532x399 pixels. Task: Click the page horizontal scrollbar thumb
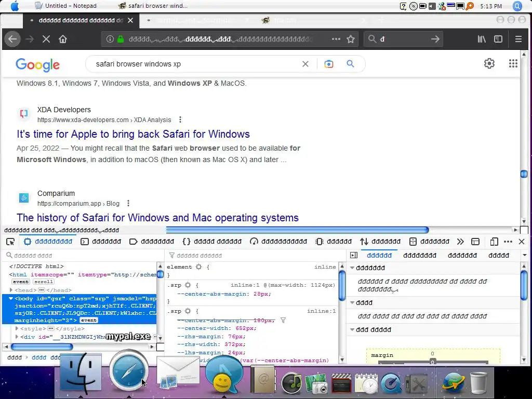[x=297, y=230]
